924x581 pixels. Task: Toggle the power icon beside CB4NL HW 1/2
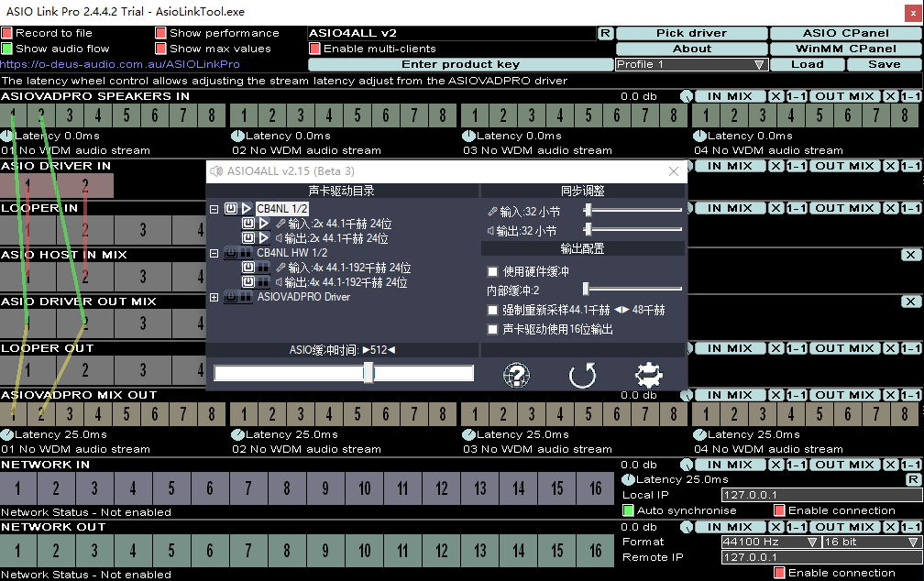point(231,253)
